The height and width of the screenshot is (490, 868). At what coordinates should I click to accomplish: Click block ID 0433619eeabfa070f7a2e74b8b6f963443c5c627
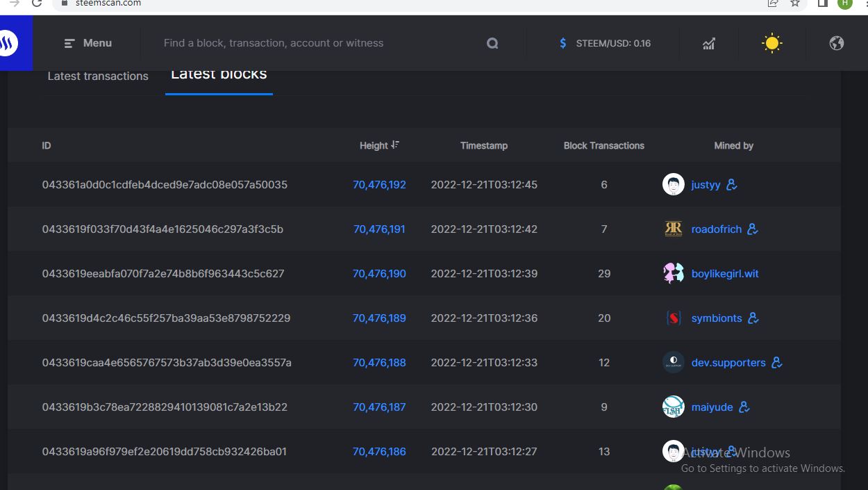163,274
